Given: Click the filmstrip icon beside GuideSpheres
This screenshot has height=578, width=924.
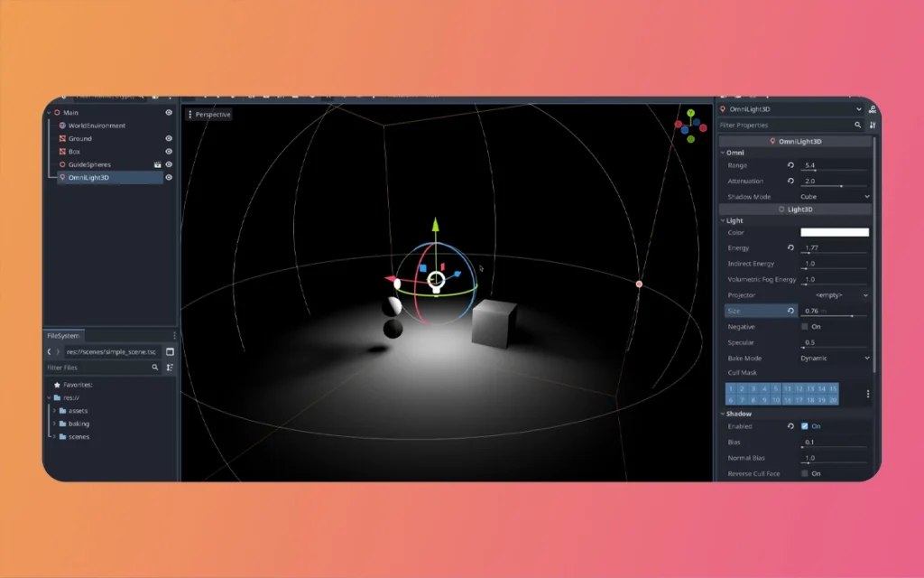Looking at the screenshot, I should 157,164.
